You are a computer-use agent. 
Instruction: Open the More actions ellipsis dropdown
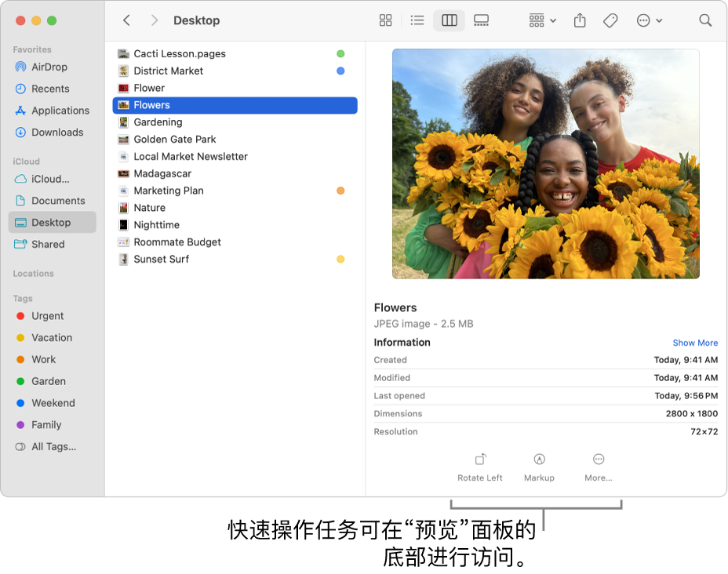tap(649, 20)
